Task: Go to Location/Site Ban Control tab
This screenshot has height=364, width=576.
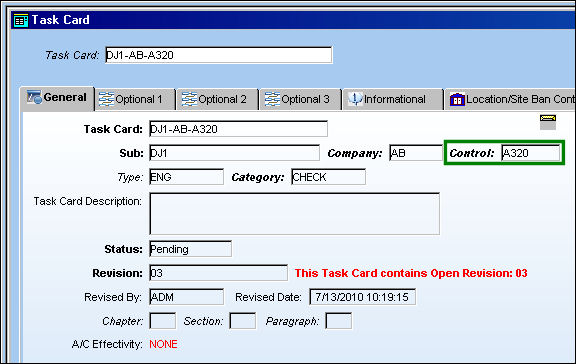Action: click(511, 99)
